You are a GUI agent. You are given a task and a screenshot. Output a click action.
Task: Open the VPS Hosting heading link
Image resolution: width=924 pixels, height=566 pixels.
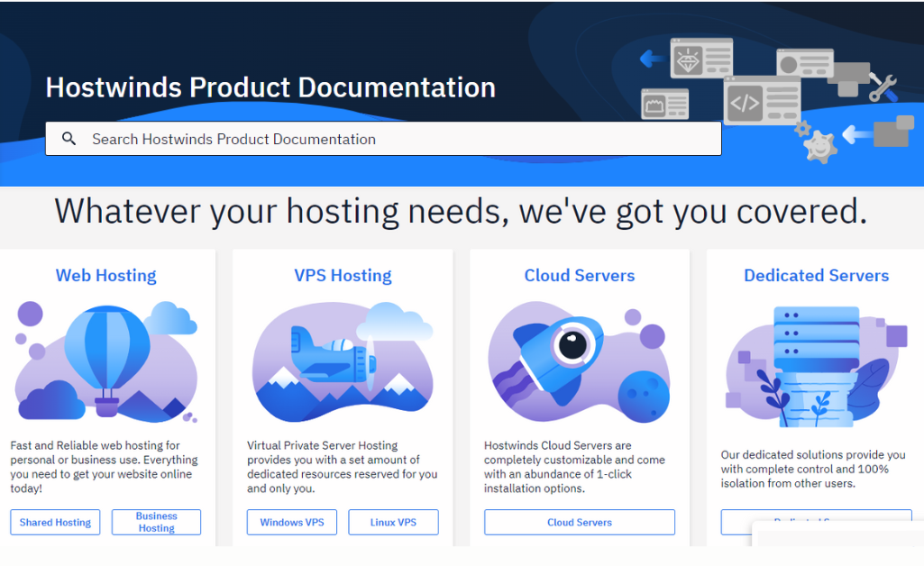(343, 275)
